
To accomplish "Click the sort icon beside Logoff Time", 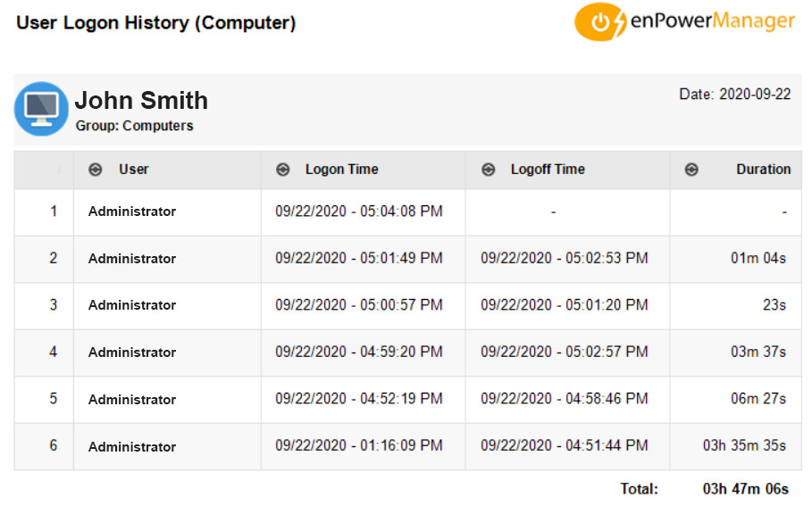I will [x=489, y=170].
